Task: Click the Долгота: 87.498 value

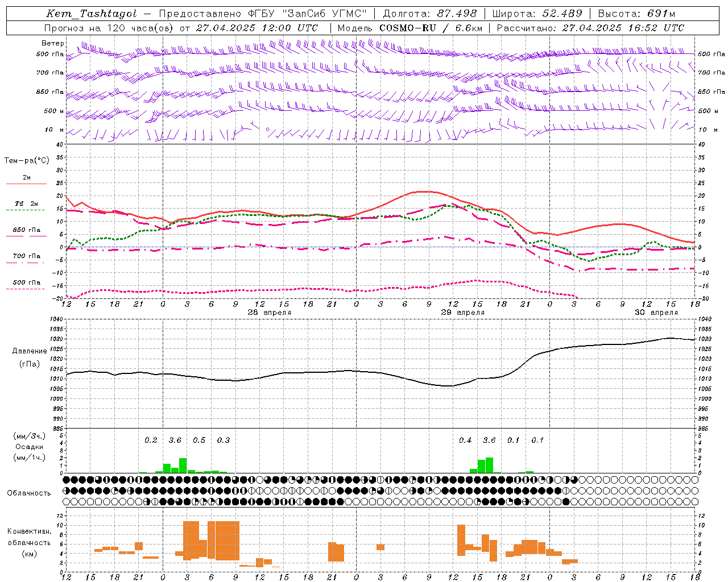Action: click(431, 14)
